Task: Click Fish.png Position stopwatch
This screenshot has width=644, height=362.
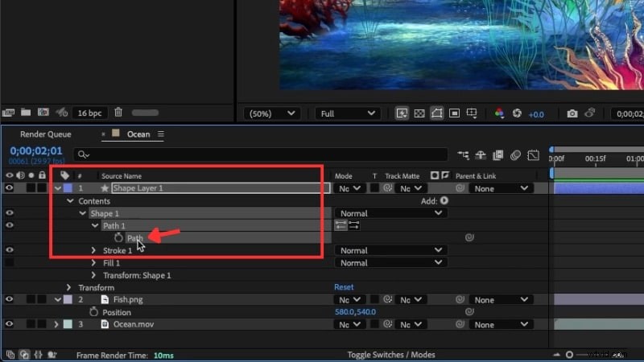Action: [x=93, y=311]
